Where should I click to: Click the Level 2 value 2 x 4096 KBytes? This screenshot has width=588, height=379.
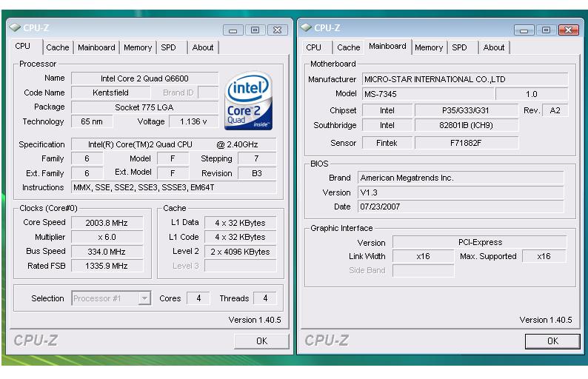(241, 252)
